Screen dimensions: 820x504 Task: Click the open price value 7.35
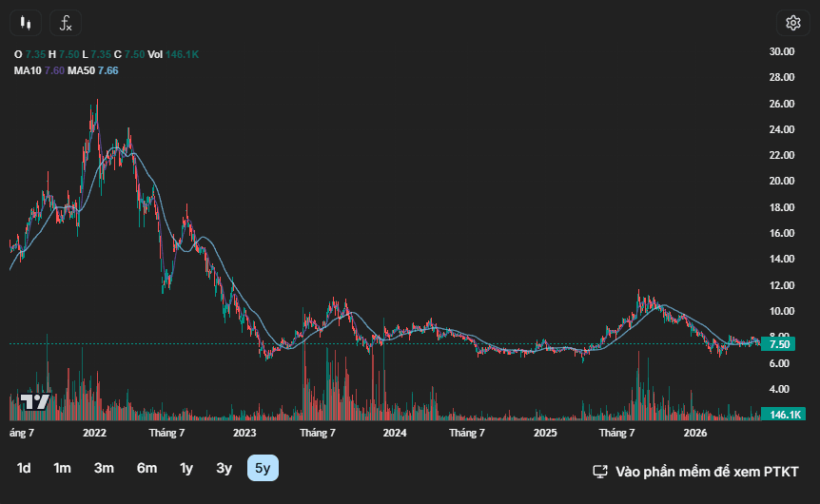35,54
